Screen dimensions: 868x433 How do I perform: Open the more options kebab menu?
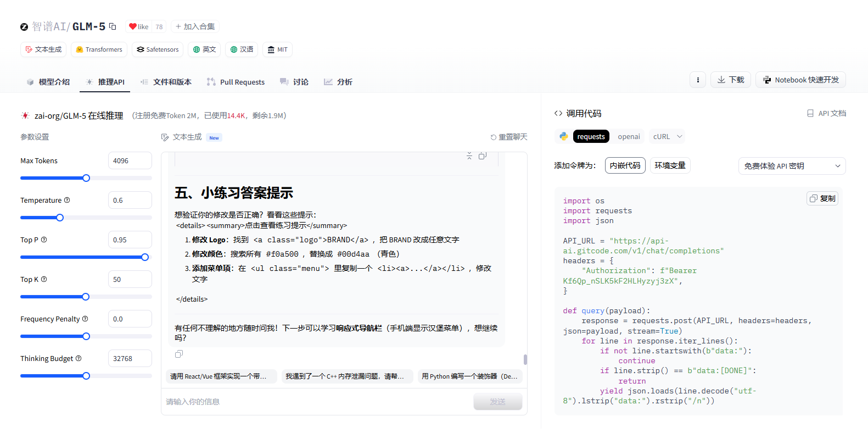pyautogui.click(x=698, y=80)
